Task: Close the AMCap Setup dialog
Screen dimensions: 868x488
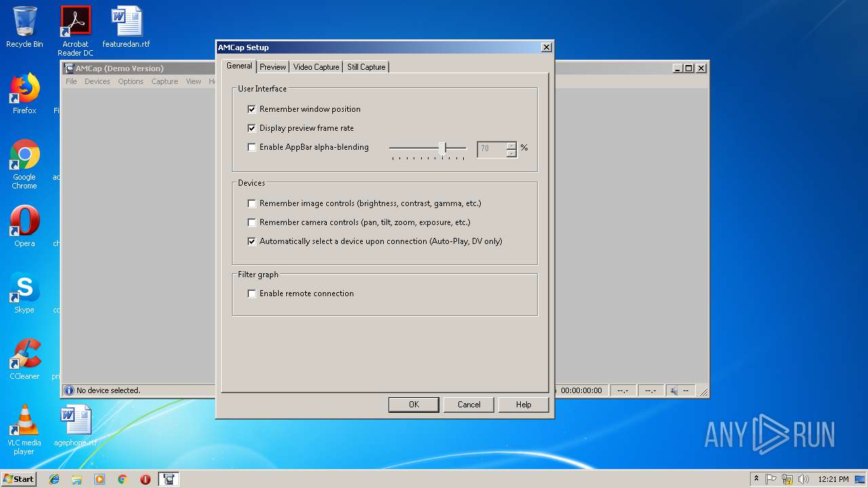Action: pyautogui.click(x=546, y=47)
